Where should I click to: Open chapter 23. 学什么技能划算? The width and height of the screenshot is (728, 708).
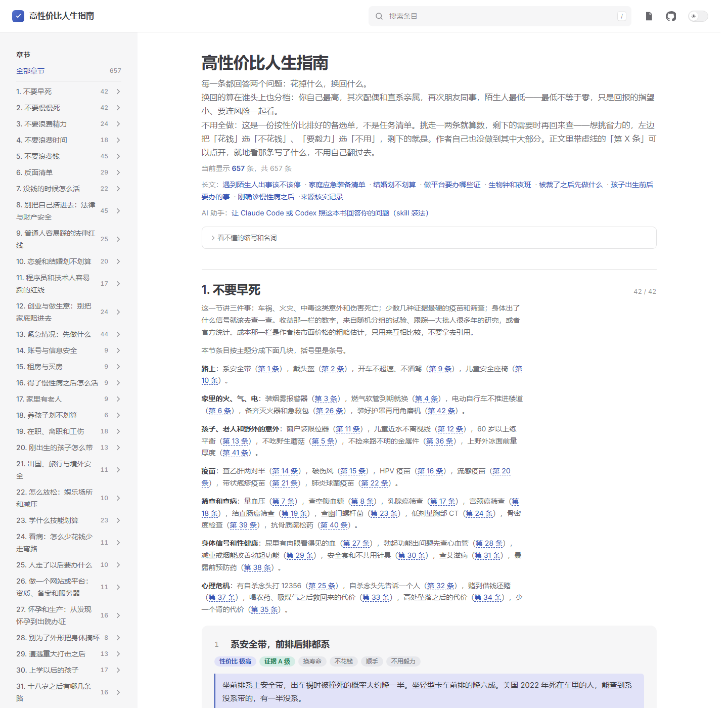pos(48,520)
